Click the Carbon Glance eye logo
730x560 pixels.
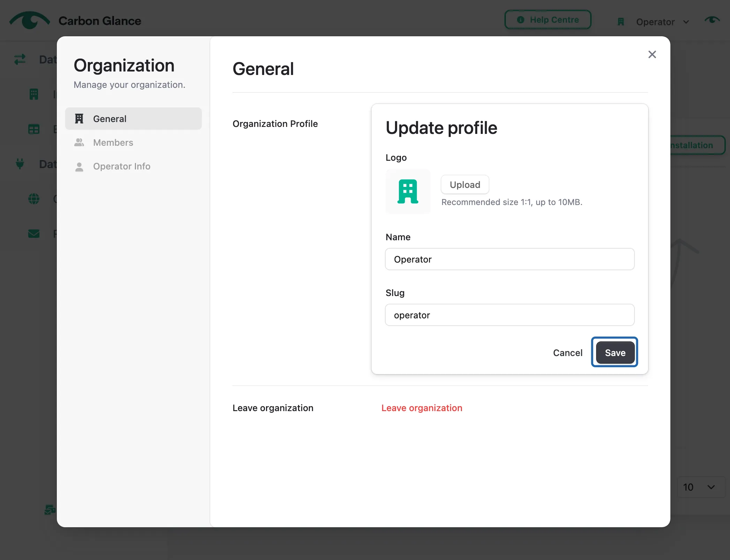[x=29, y=20]
